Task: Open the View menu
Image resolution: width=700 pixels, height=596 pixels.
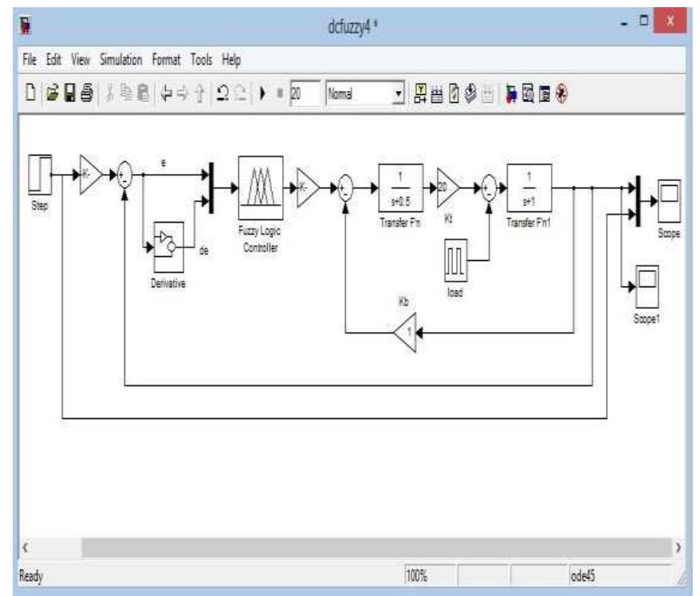Action: [x=81, y=59]
